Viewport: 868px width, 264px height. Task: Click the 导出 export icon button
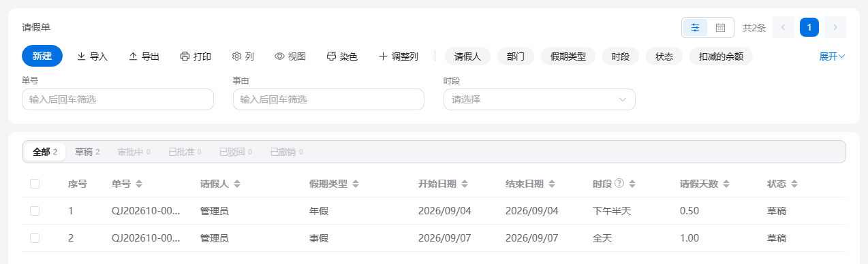[144, 56]
